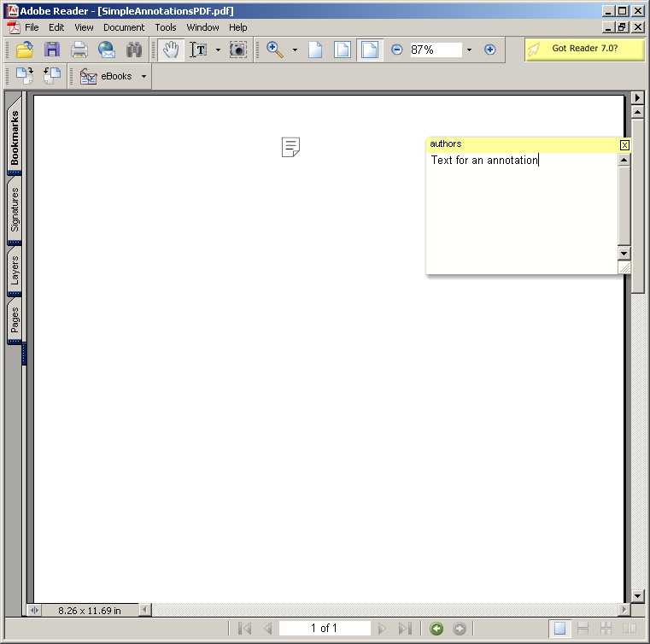Screen dimensions: 650x644
Task: Select the Snapshot camera tool
Action: [238, 50]
